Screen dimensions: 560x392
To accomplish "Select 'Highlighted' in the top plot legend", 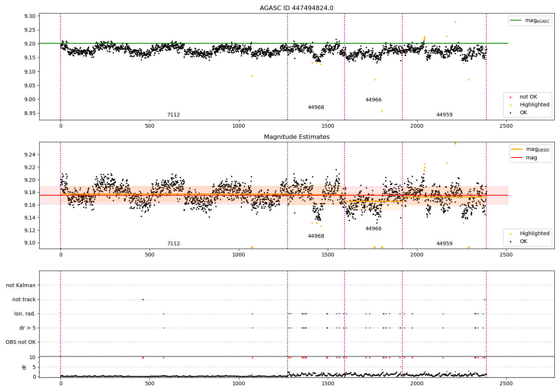I will point(534,105).
